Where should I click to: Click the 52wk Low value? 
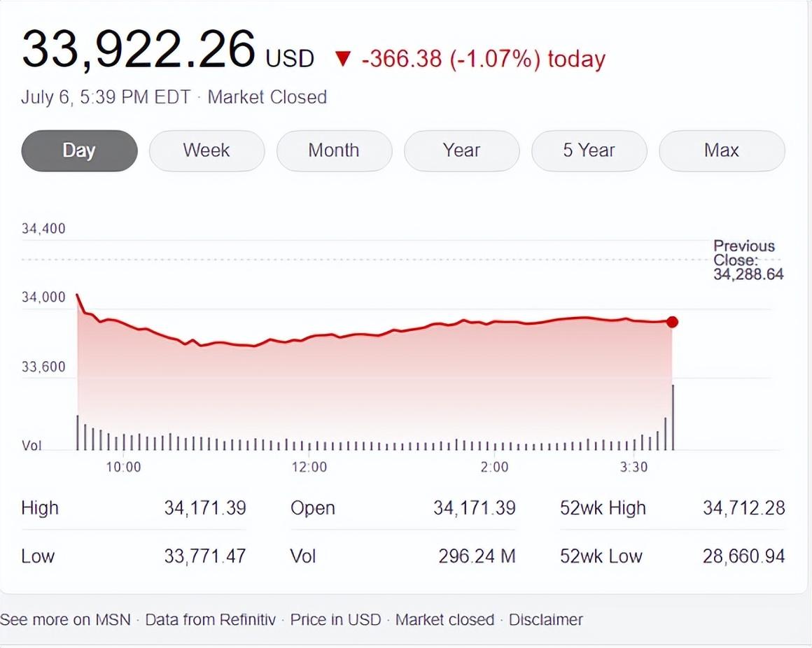click(743, 556)
